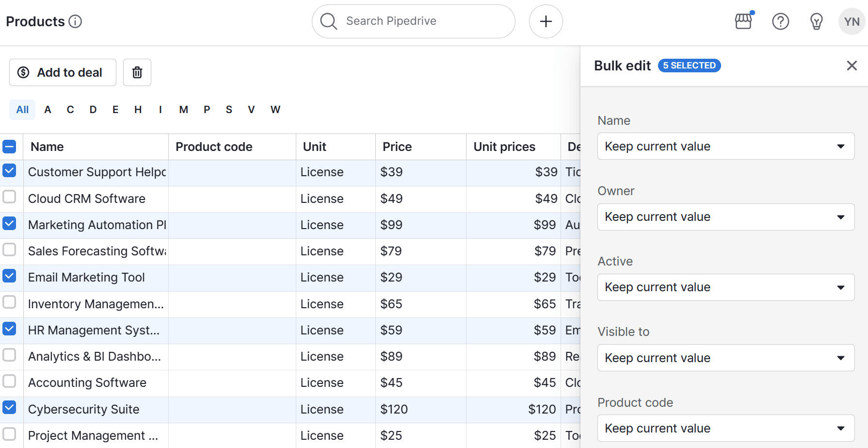Select the All alphabet filter
Viewport: 868px width, 448px height.
(x=22, y=110)
